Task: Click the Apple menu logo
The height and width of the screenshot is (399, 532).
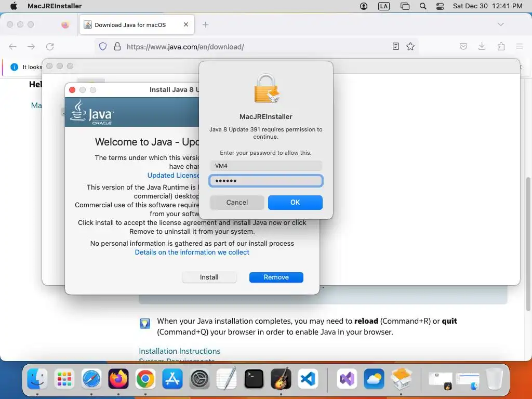Action: 14,6
